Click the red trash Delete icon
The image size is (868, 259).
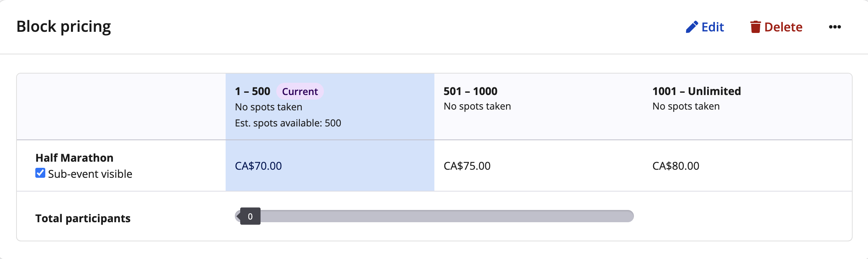click(x=755, y=27)
